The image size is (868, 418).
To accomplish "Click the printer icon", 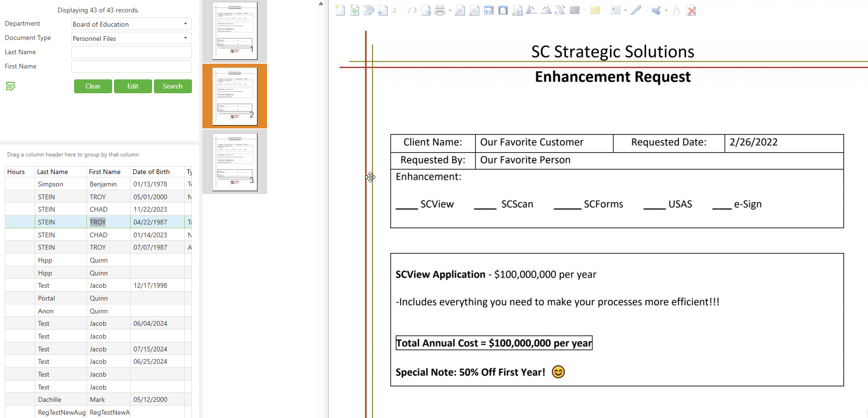I will (440, 10).
